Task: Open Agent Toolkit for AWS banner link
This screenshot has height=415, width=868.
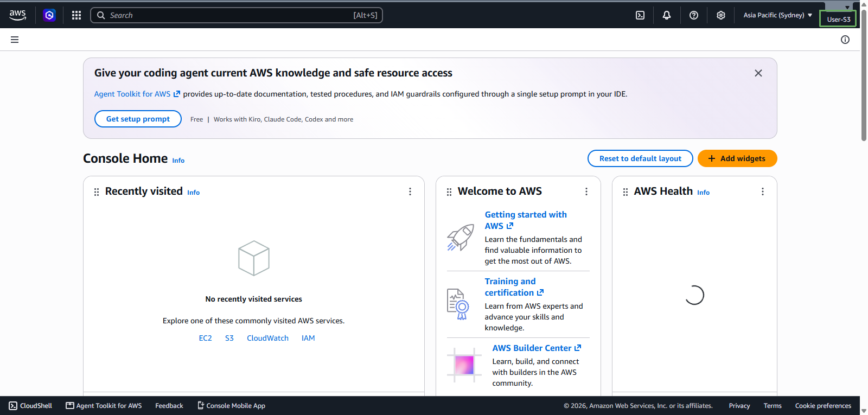Action: [x=137, y=94]
